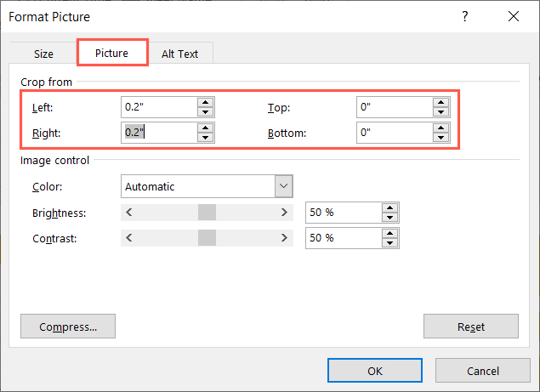Click the Left crop input field
The height and width of the screenshot is (392, 540).
tap(159, 107)
